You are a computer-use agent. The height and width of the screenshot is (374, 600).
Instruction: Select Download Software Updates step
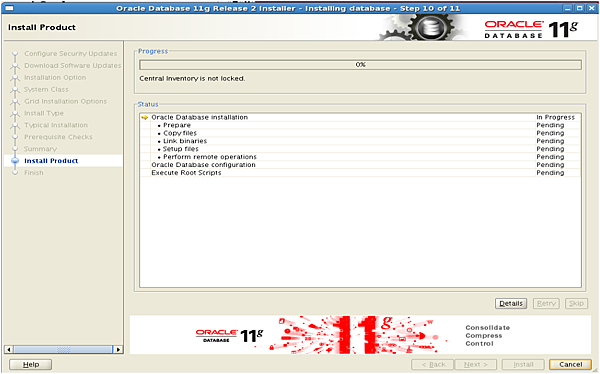pyautogui.click(x=73, y=65)
